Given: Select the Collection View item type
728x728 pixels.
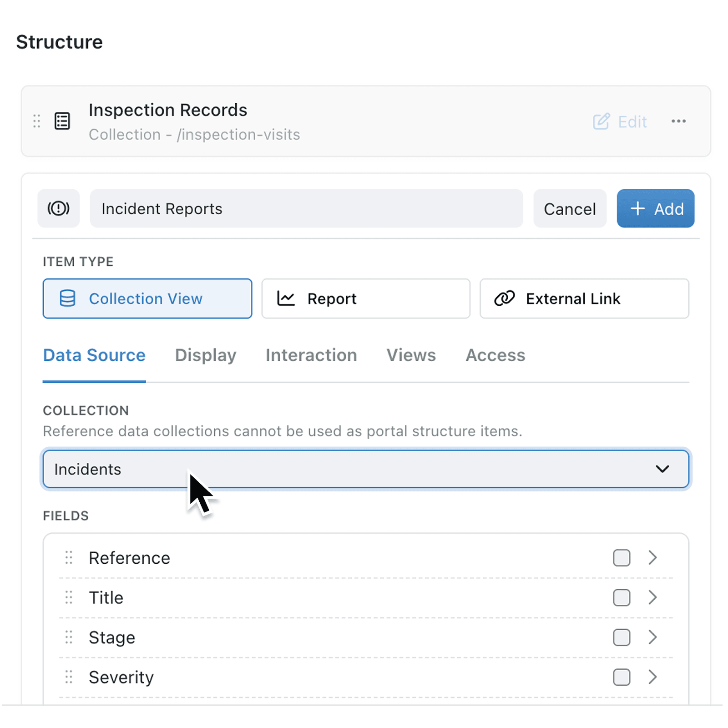Looking at the screenshot, I should (147, 298).
